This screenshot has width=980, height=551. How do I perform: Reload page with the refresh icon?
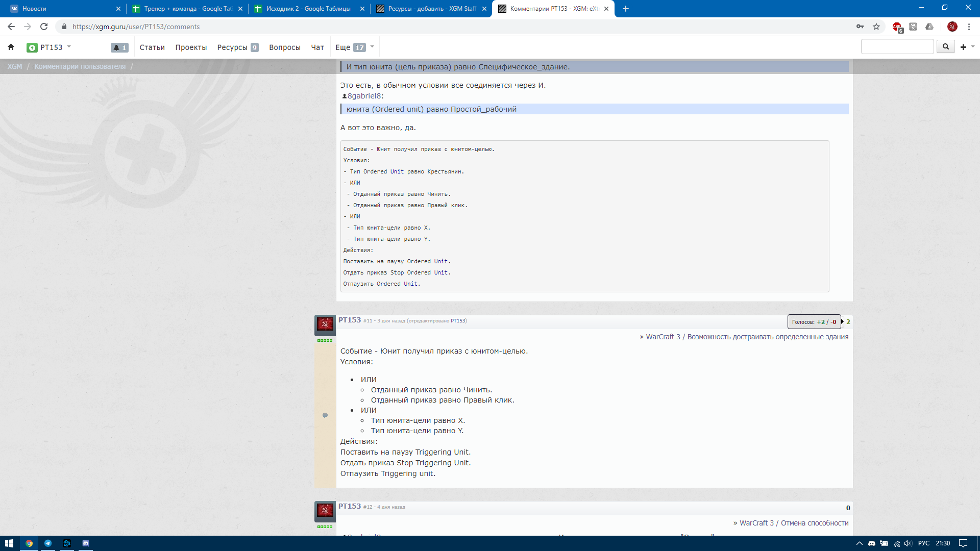(44, 27)
